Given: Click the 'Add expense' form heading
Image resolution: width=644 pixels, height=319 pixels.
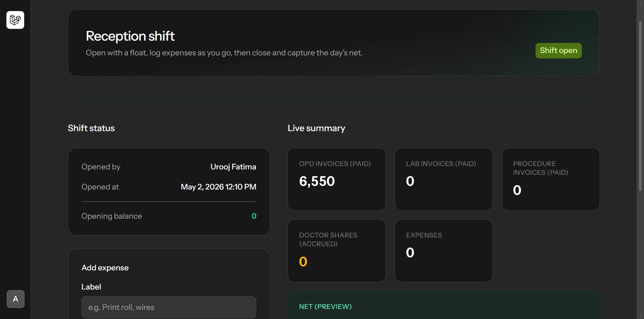Looking at the screenshot, I should (105, 268).
